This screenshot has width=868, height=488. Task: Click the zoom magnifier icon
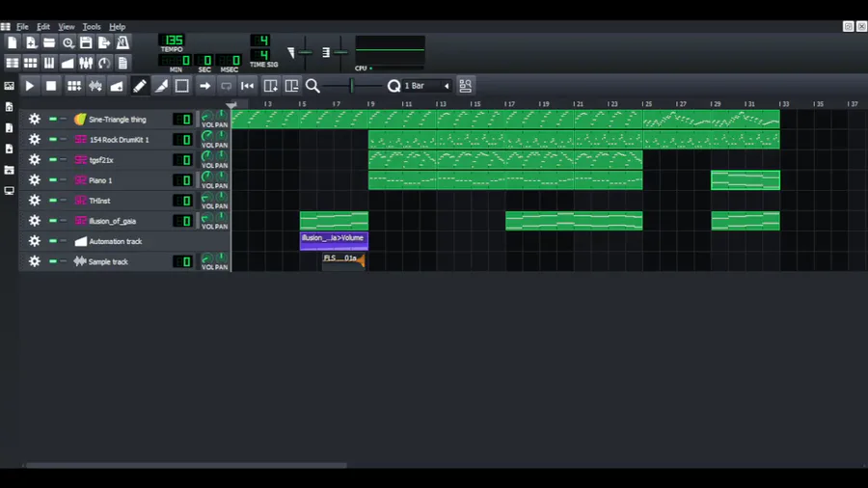pos(312,86)
